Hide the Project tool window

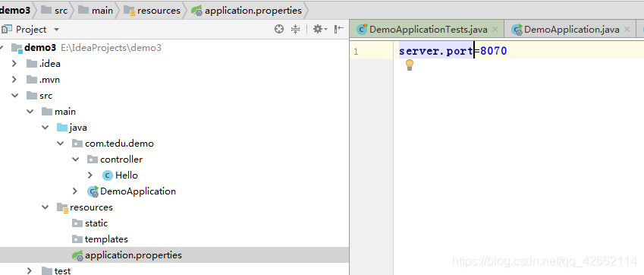pos(339,29)
